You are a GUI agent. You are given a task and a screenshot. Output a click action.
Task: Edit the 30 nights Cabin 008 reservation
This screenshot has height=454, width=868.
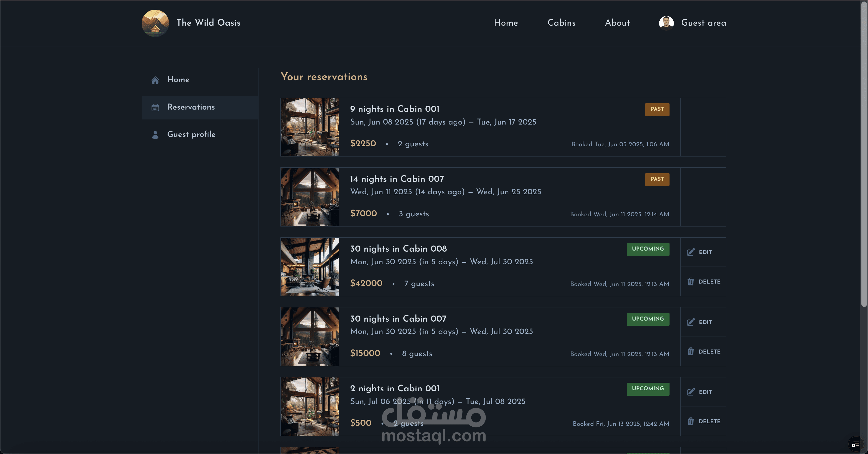tap(703, 252)
